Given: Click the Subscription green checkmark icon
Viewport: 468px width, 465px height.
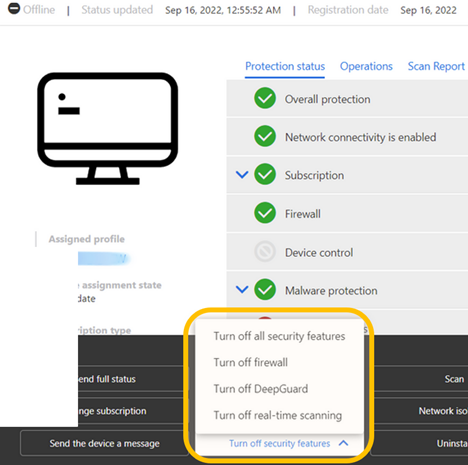Looking at the screenshot, I should point(265,174).
